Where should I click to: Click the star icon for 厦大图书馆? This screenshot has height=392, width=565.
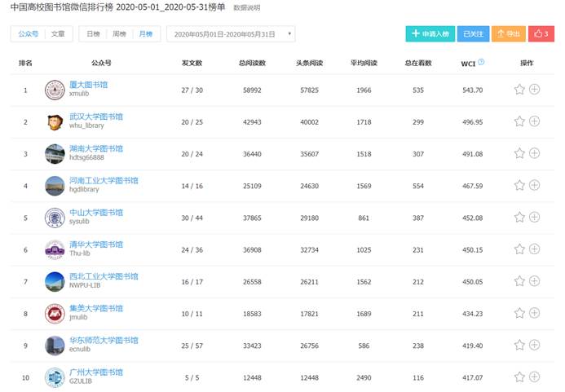click(519, 90)
